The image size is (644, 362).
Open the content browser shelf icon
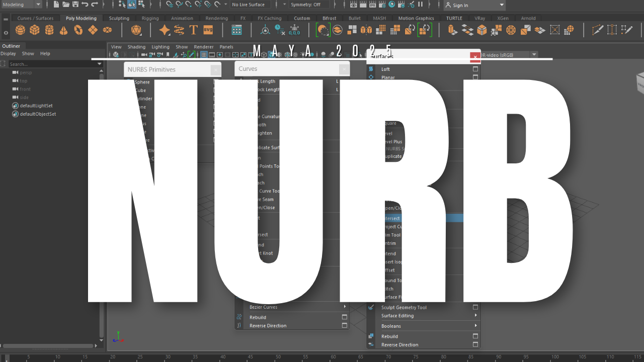[x=237, y=30]
